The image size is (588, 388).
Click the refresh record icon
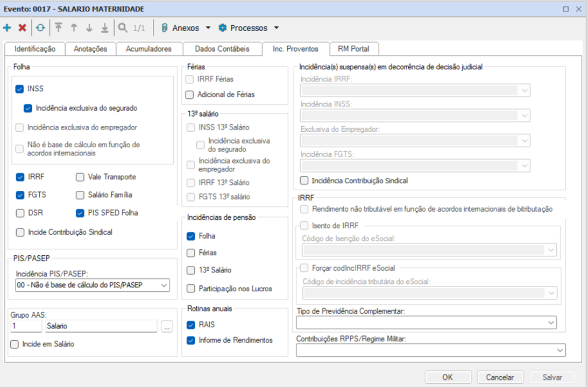(40, 28)
